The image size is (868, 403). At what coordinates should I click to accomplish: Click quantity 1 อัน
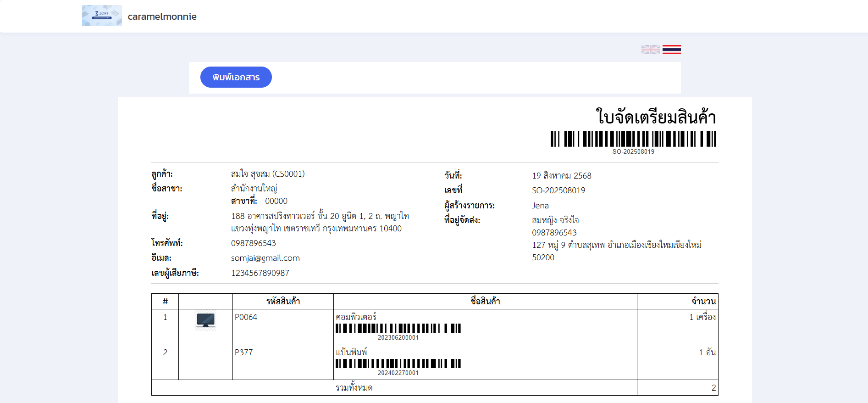(x=708, y=353)
